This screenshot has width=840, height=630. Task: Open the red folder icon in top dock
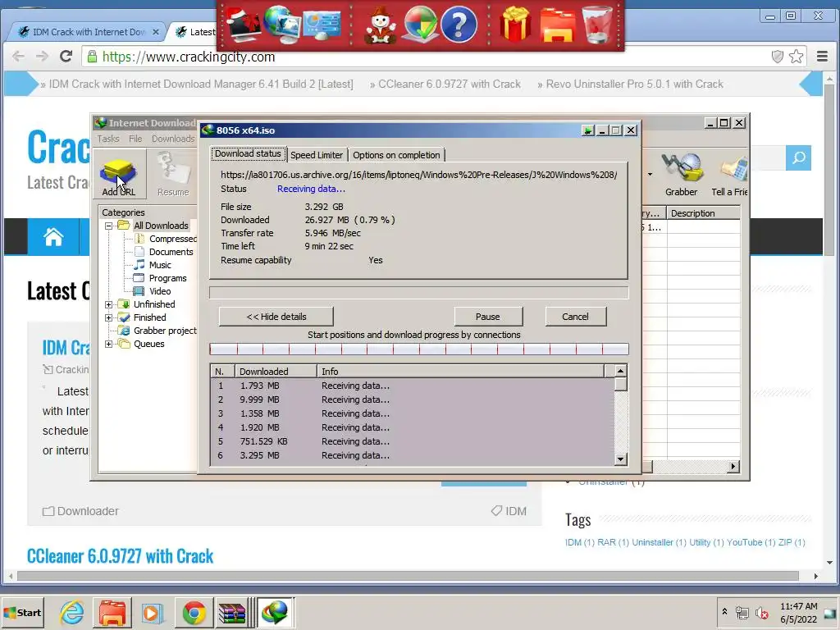pyautogui.click(x=557, y=25)
